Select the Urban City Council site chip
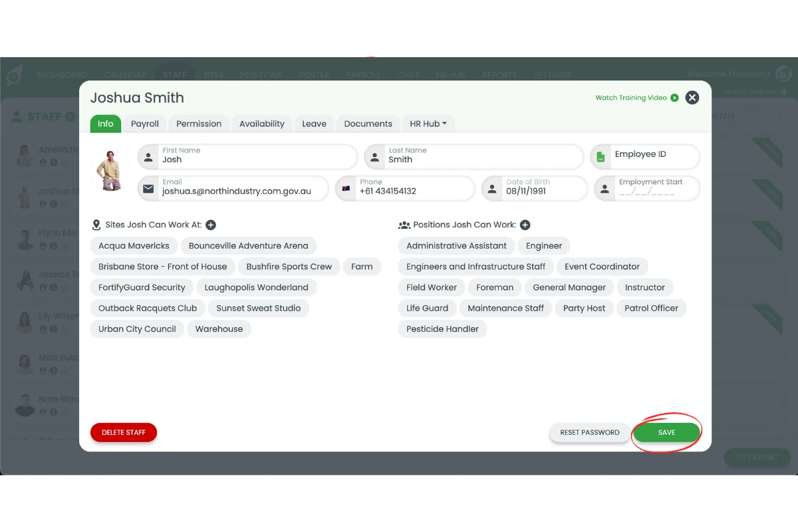 click(138, 329)
